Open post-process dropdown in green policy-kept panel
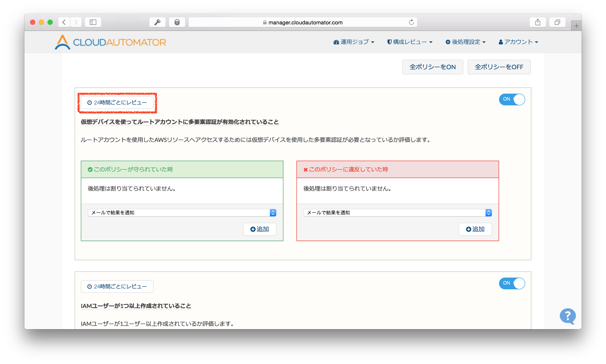This screenshot has height=364, width=606. click(182, 212)
